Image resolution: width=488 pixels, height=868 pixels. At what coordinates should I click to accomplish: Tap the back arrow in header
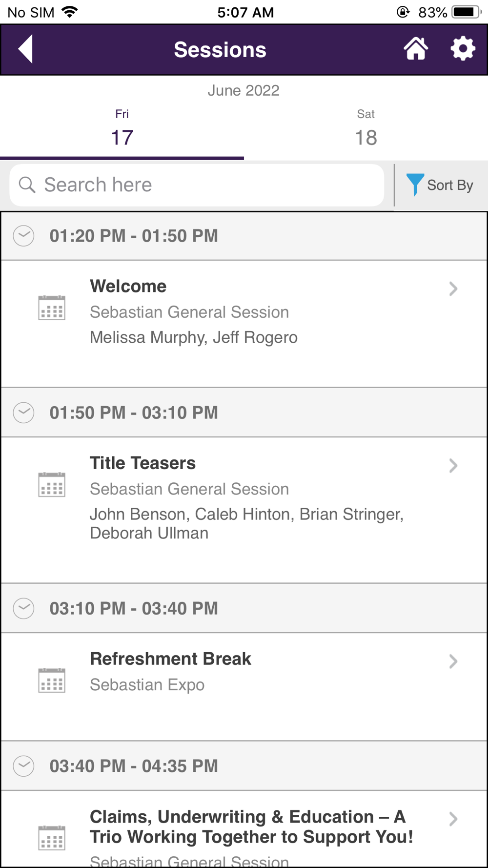tap(26, 49)
